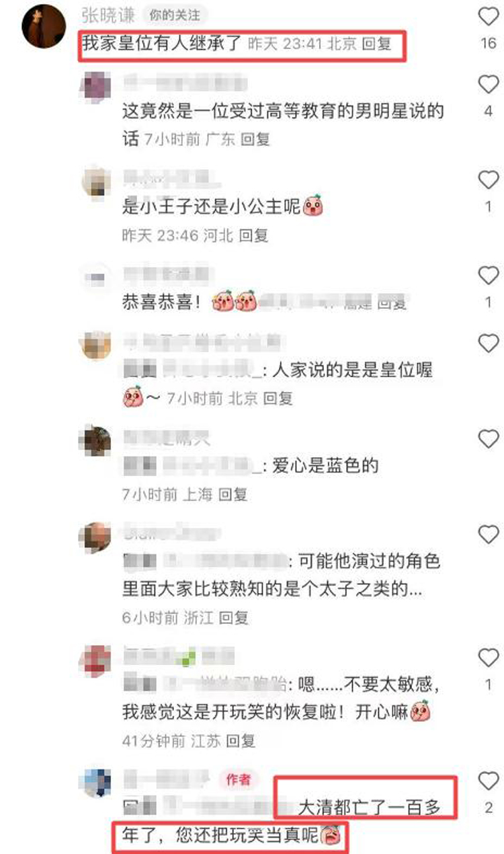Viewport: 504px width, 854px height.
Task: Open avatar of the 爱心是蓝色的 commenter
Action: point(95,440)
